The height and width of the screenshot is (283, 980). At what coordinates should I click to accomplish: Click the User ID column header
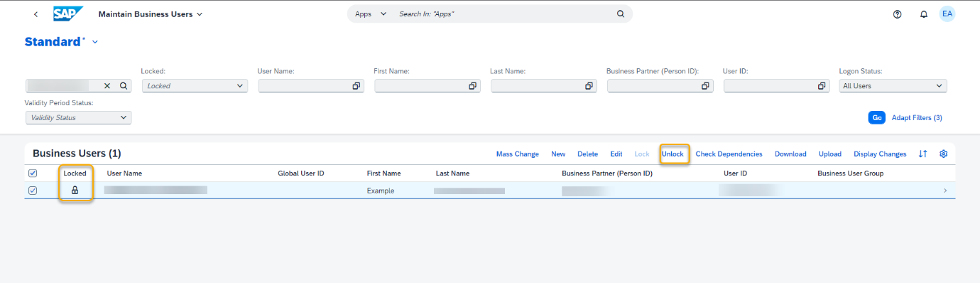coord(735,173)
